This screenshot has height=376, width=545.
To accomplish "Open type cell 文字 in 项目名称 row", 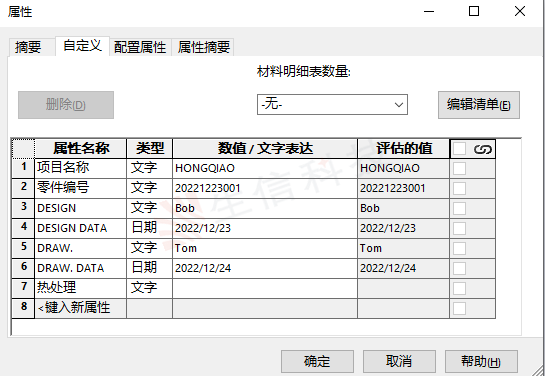I will 149,169.
